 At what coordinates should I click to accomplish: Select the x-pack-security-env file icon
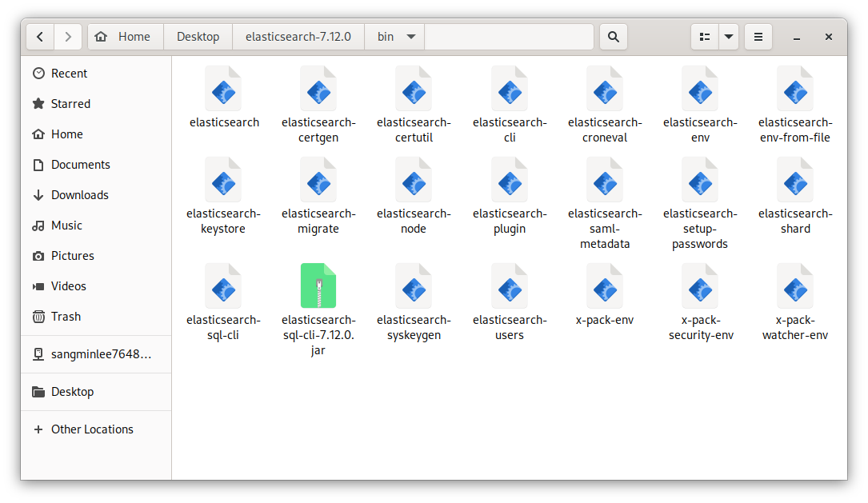coord(700,286)
